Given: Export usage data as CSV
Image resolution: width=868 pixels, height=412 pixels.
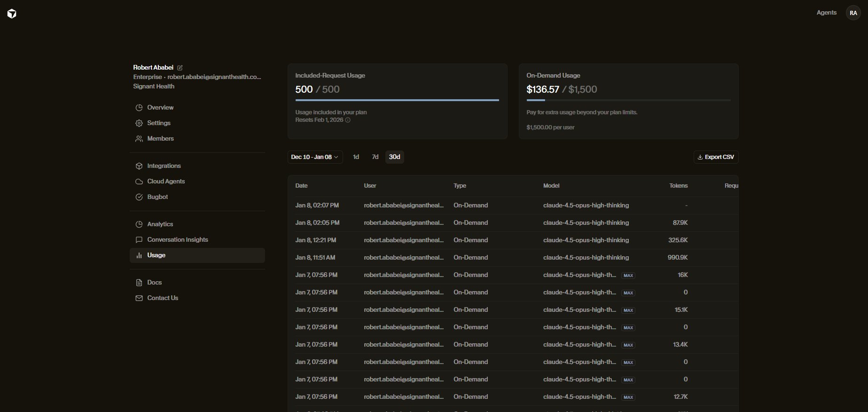Looking at the screenshot, I should click(x=716, y=157).
